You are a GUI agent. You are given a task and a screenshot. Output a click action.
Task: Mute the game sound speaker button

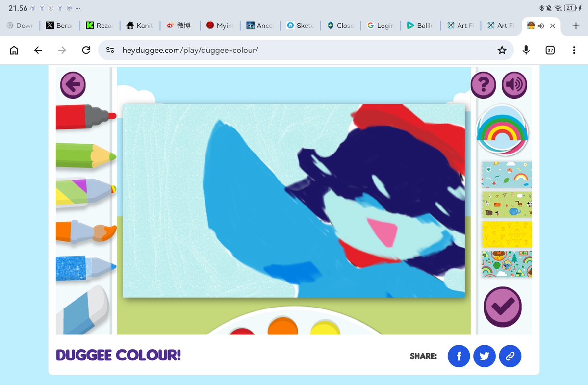514,85
